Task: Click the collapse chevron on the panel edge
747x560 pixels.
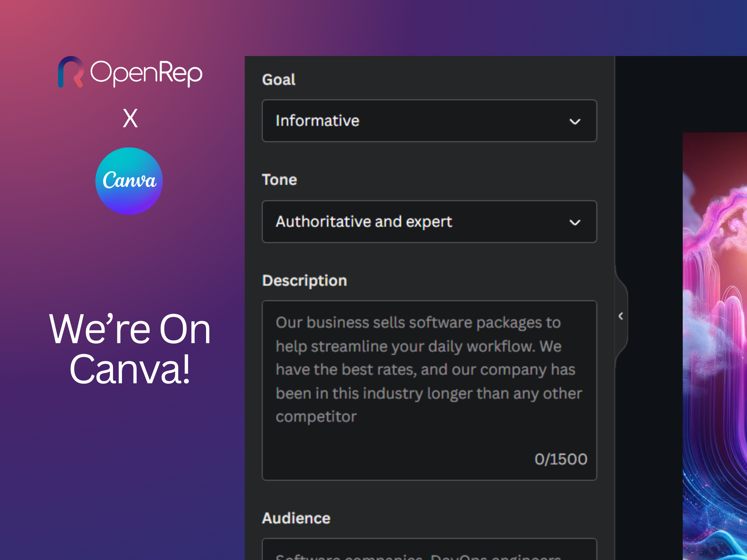Action: click(x=620, y=316)
